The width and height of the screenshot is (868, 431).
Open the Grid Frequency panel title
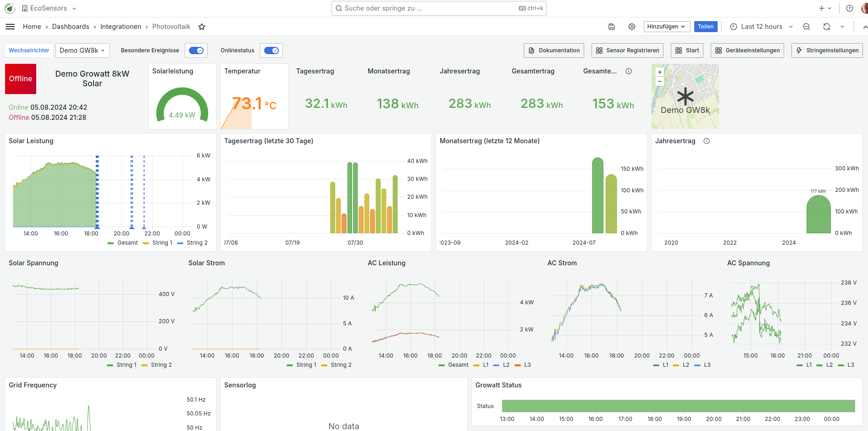pyautogui.click(x=33, y=385)
